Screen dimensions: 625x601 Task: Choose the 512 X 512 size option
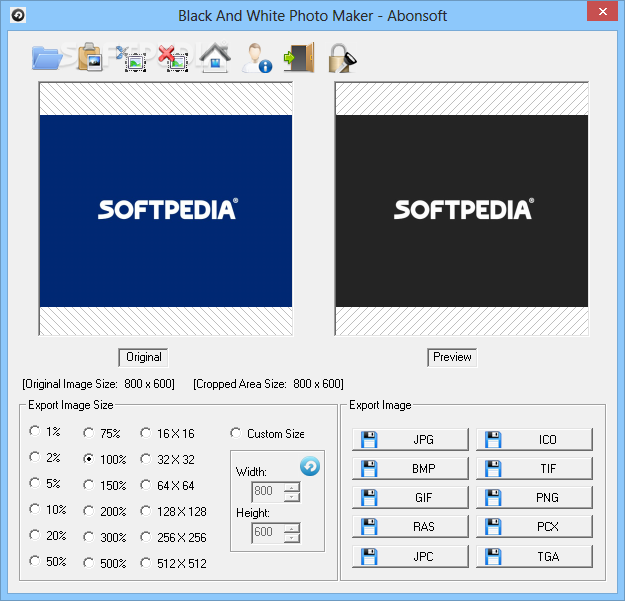(x=173, y=564)
